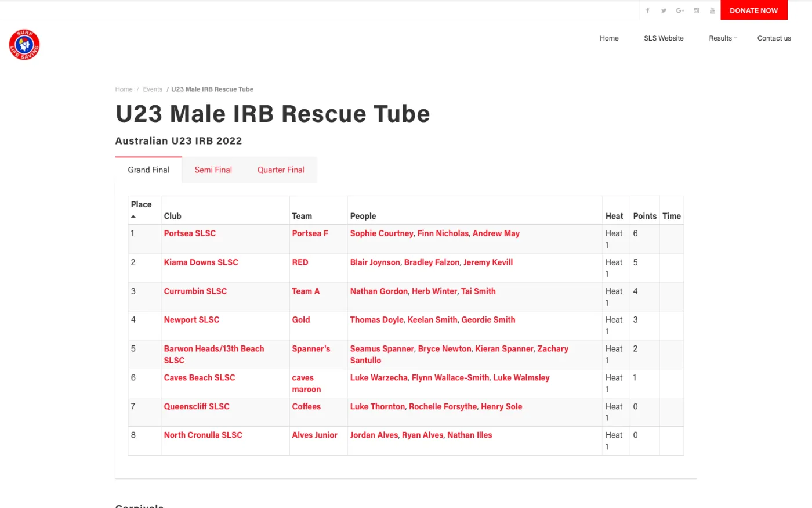Open Geordie Smith's profile link

click(x=488, y=320)
